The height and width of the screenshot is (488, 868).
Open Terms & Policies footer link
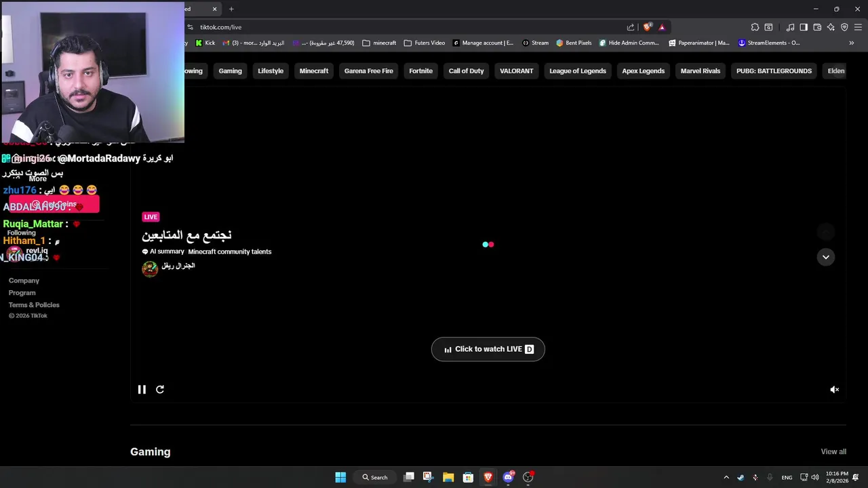(x=34, y=305)
